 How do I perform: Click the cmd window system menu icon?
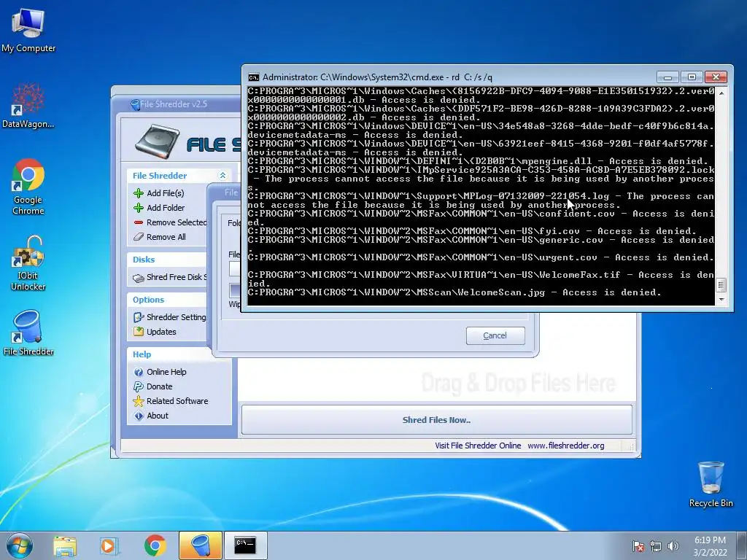[254, 77]
